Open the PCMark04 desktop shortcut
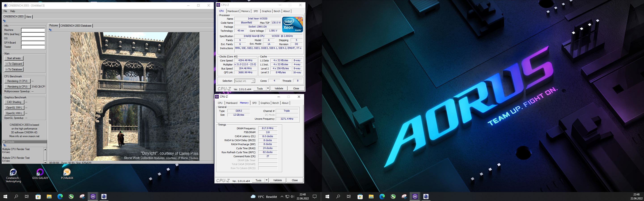Image resolution: width=644 pixels, height=201 pixels. pyautogui.click(x=67, y=174)
